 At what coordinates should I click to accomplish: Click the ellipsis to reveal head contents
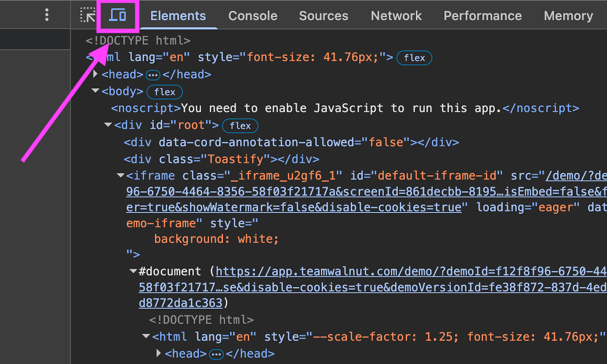click(153, 74)
